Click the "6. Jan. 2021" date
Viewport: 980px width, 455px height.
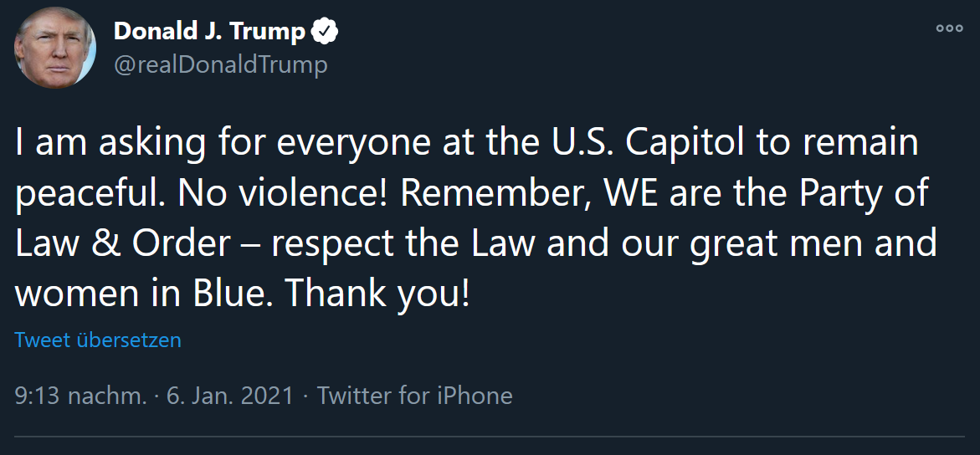click(x=230, y=395)
